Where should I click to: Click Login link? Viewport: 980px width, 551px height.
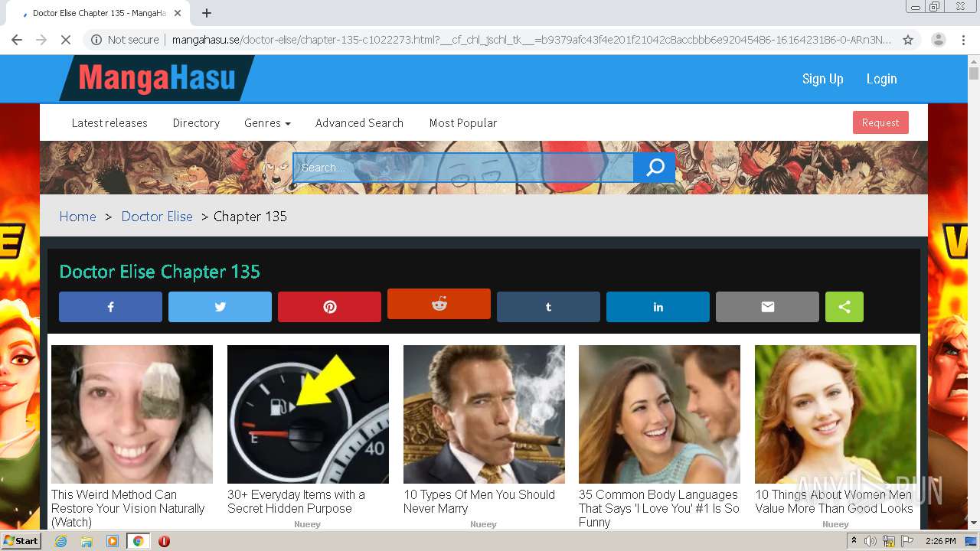click(x=881, y=79)
